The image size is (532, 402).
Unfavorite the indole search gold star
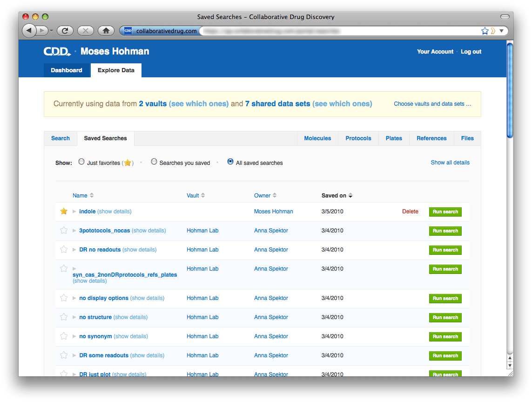[x=64, y=211]
